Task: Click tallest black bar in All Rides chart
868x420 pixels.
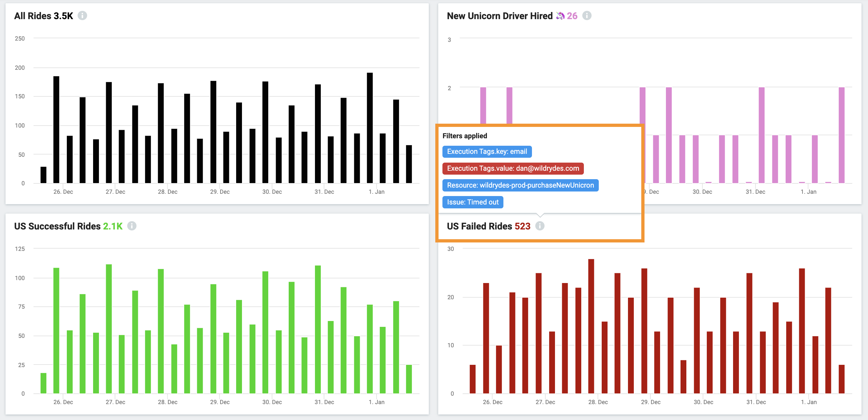Action: [370, 128]
